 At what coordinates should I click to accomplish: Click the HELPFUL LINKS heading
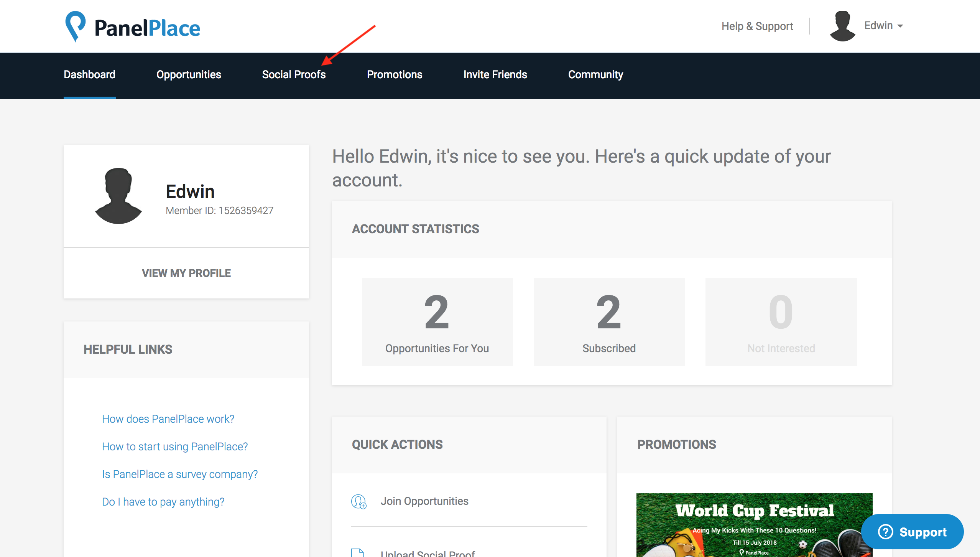(128, 349)
